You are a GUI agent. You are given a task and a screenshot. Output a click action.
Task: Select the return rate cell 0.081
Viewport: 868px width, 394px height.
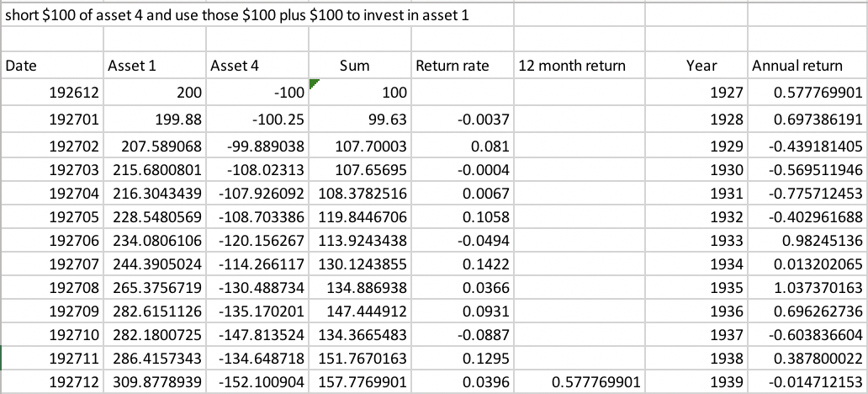(x=463, y=145)
